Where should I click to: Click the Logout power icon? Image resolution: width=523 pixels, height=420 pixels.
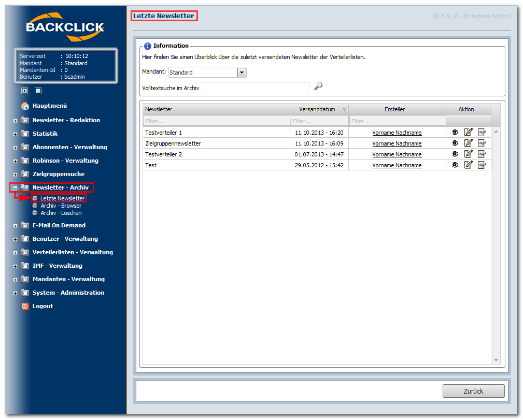click(25, 307)
